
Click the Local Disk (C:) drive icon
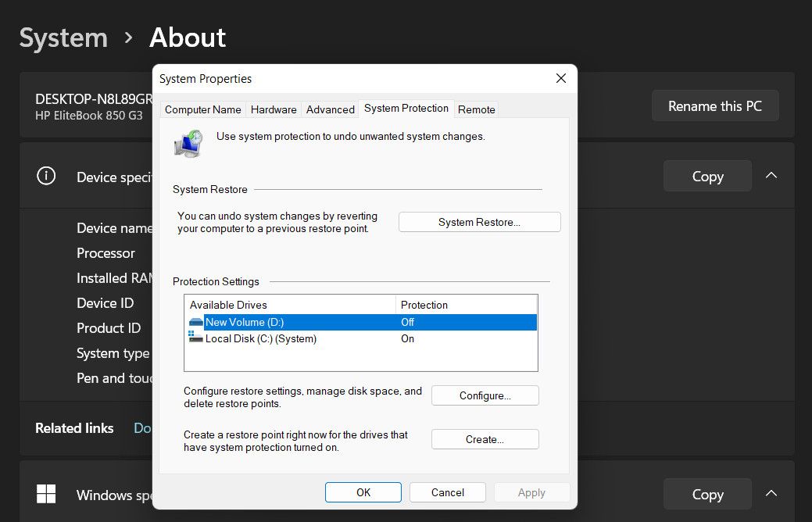point(195,338)
